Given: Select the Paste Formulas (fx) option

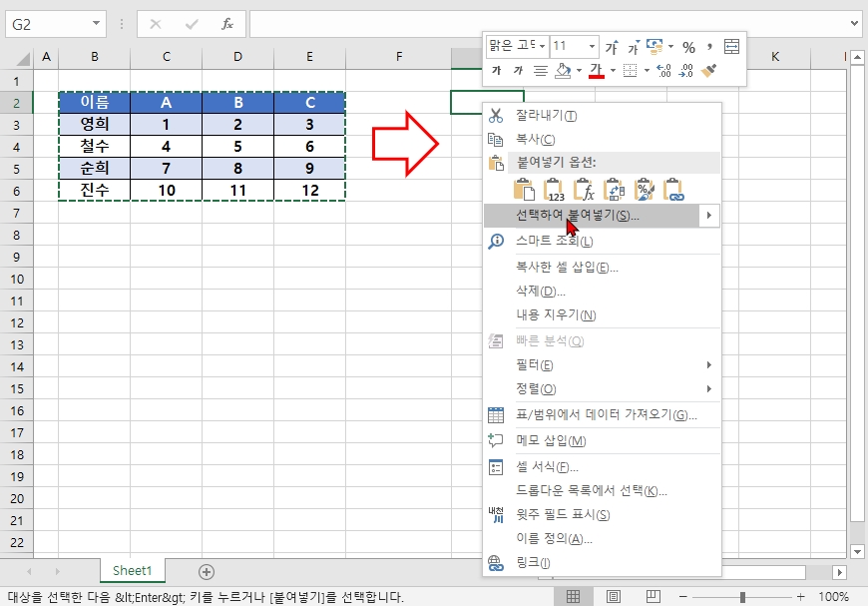Looking at the screenshot, I should click(x=584, y=190).
